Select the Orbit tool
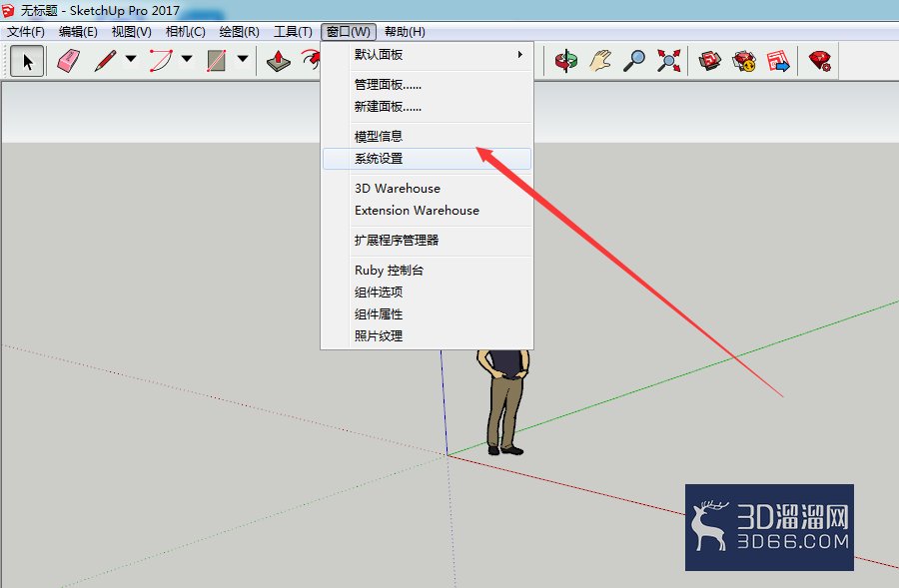This screenshot has height=588, width=899. click(x=566, y=60)
